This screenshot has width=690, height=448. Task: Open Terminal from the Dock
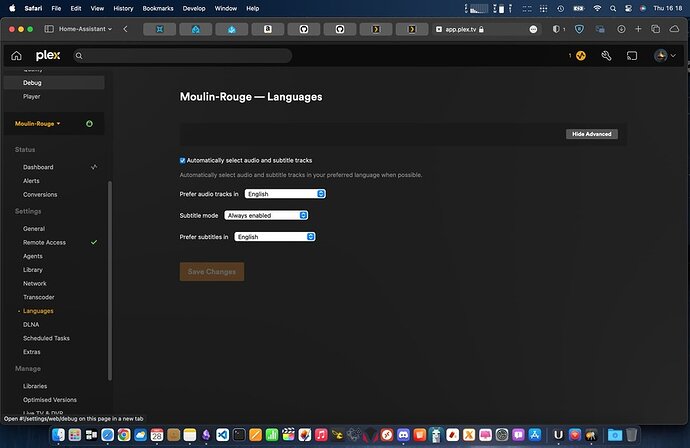[239, 435]
